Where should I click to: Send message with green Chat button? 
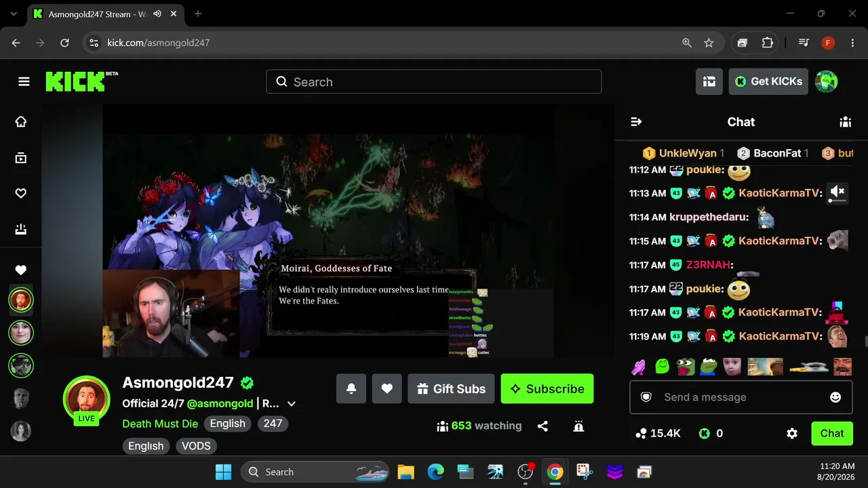(x=832, y=434)
